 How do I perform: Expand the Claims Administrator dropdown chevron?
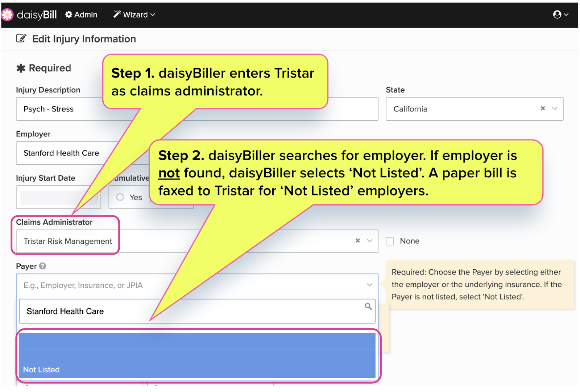(370, 241)
